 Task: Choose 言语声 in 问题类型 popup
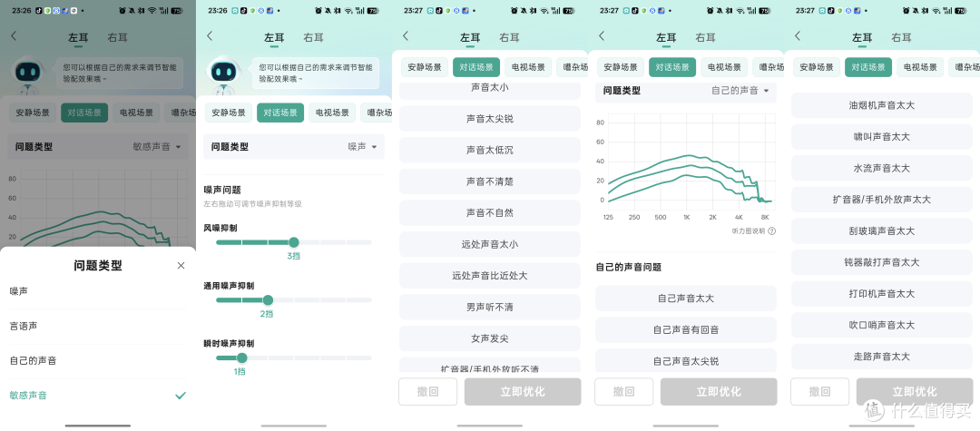coord(98,326)
